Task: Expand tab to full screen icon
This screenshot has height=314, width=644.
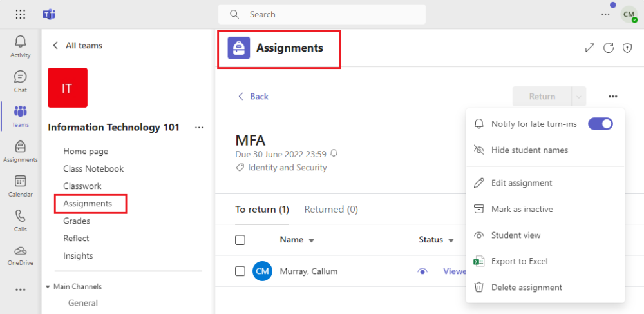Action: click(x=590, y=48)
